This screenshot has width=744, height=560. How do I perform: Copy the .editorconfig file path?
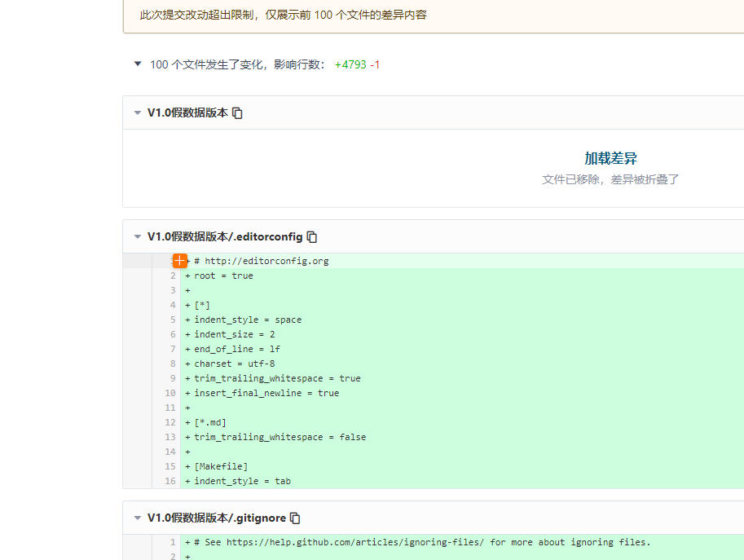[312, 237]
